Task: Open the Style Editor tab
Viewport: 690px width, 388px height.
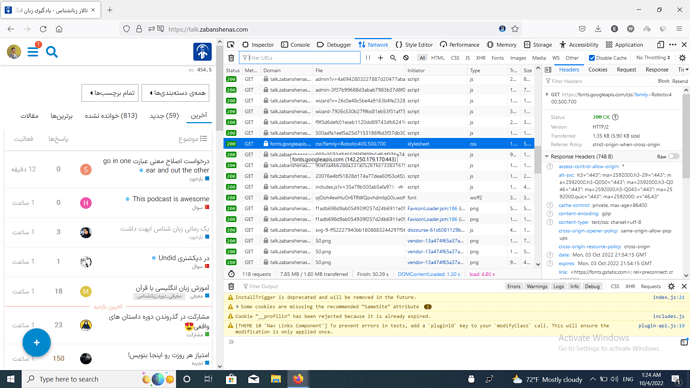Action: 414,44
